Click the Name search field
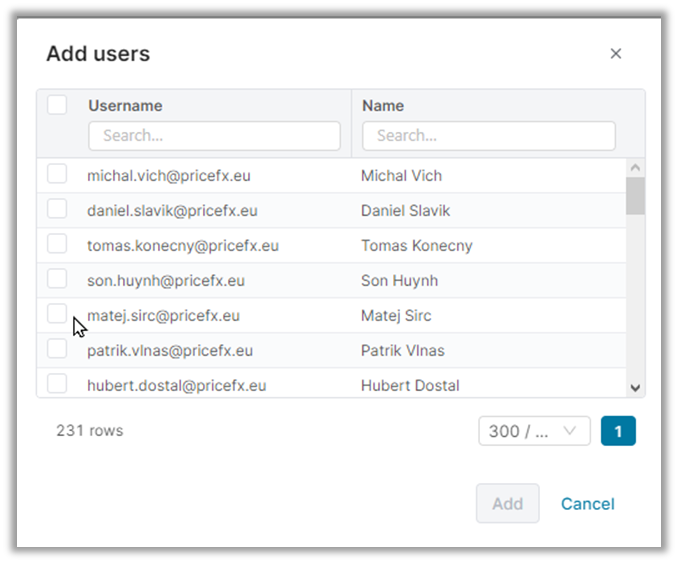Screen dimensions: 678x563 point(488,136)
